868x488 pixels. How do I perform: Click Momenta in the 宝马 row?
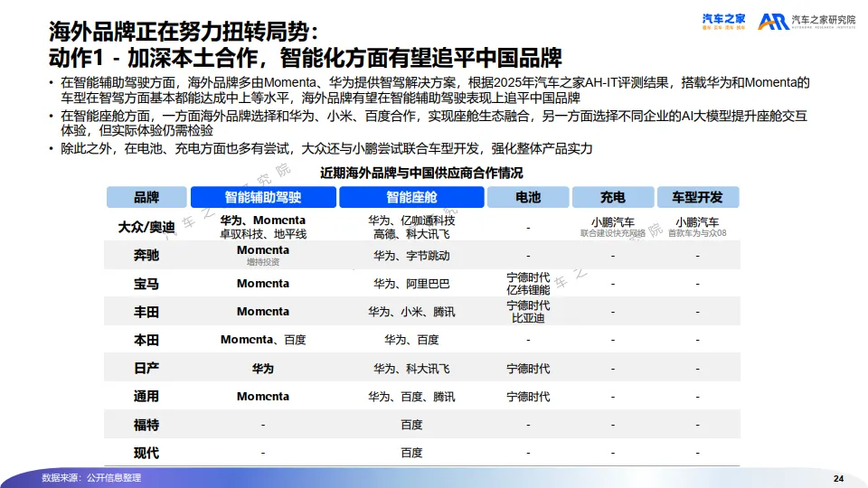pyautogui.click(x=263, y=283)
